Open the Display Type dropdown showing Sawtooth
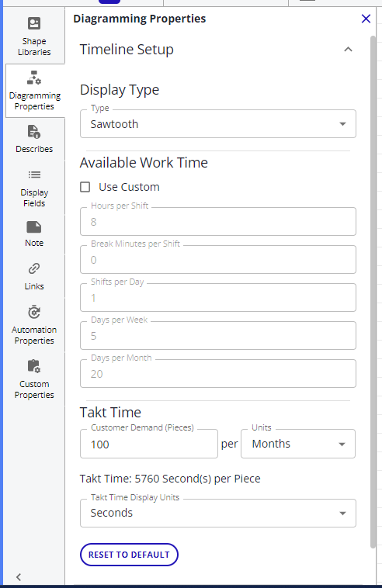Image resolution: width=382 pixels, height=588 pixels. point(218,124)
